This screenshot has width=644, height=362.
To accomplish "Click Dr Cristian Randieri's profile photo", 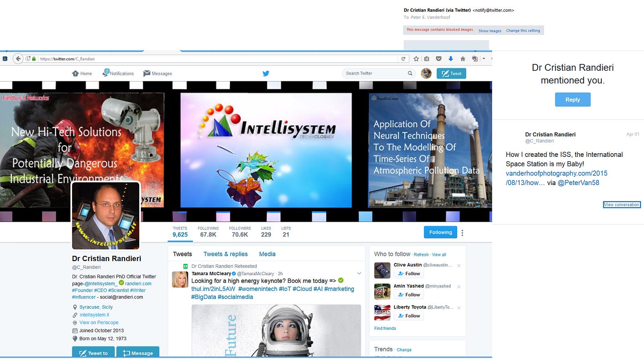I will click(x=106, y=216).
